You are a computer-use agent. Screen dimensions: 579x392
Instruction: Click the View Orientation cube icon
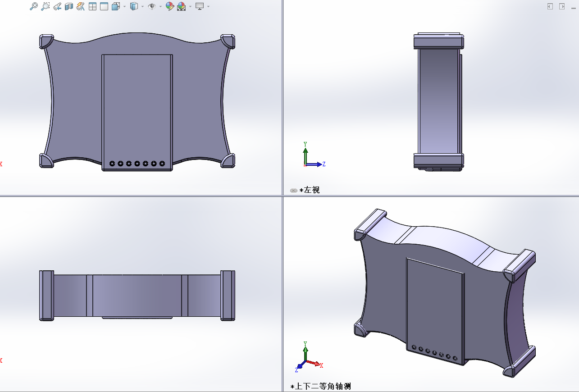pyautogui.click(x=115, y=6)
